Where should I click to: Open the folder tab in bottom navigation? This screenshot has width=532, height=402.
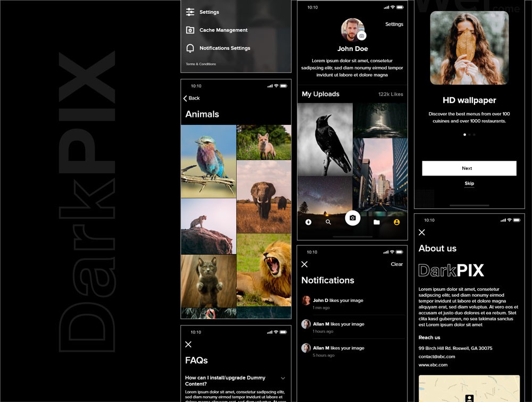[377, 222]
